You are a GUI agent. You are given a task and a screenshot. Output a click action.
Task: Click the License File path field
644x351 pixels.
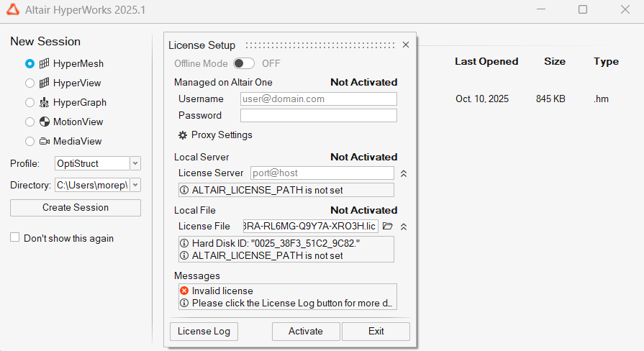tap(311, 226)
